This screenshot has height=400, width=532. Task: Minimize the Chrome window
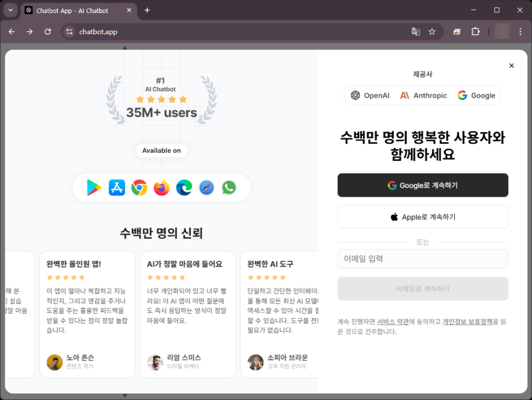[473, 10]
